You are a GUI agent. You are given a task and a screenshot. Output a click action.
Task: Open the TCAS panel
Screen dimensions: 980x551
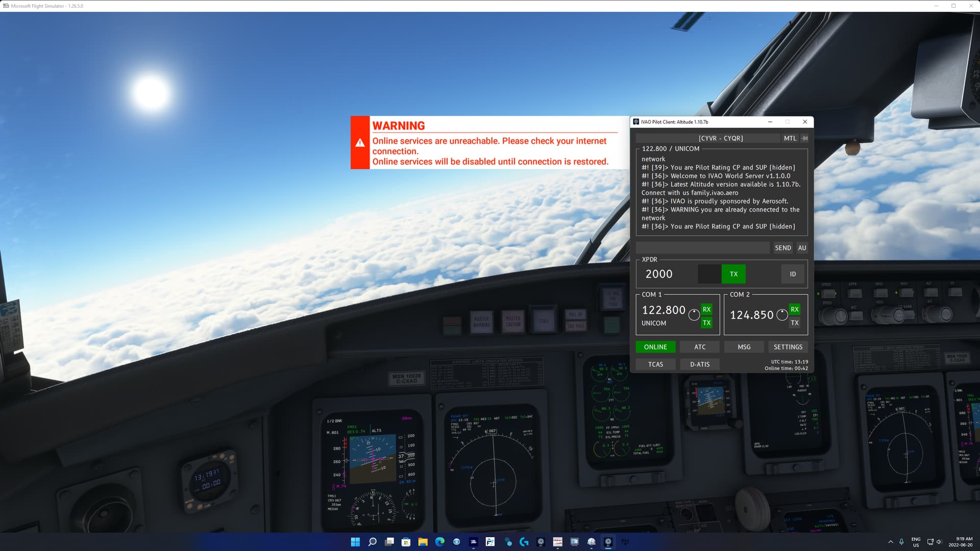655,364
